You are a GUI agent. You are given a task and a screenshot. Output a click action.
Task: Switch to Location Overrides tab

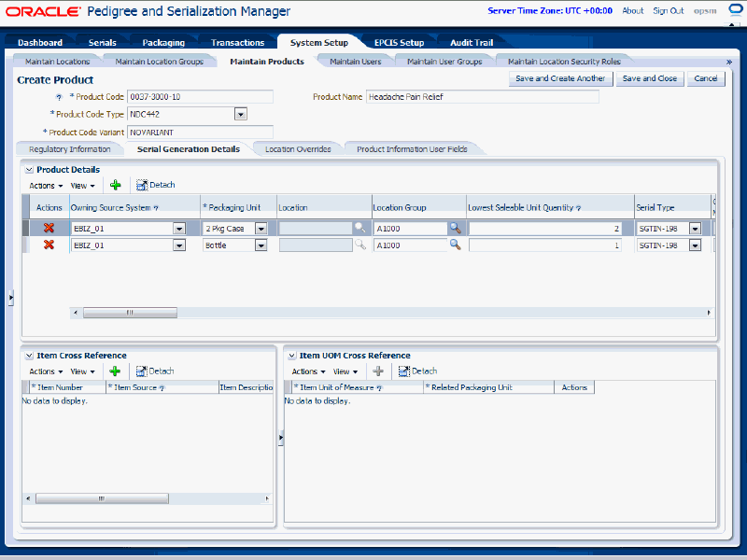coord(298,149)
